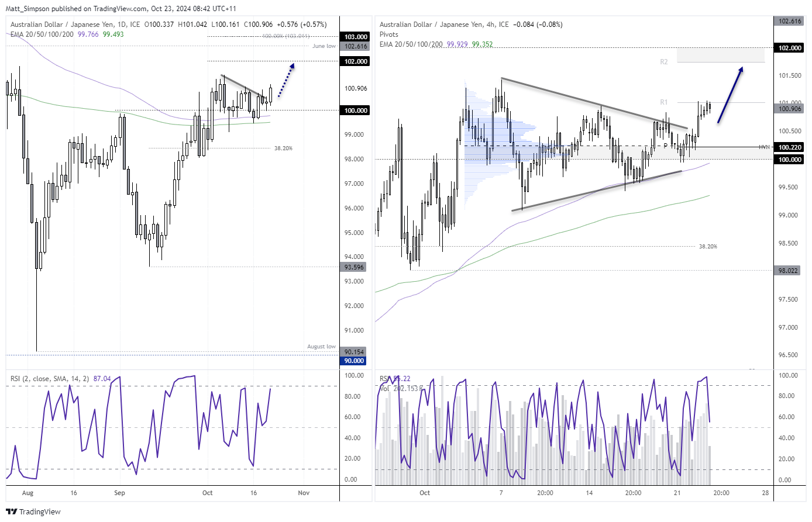Click the 102.000 price tag on the 4h axis
Viewport: 812px width, 522px height.
coord(788,48)
